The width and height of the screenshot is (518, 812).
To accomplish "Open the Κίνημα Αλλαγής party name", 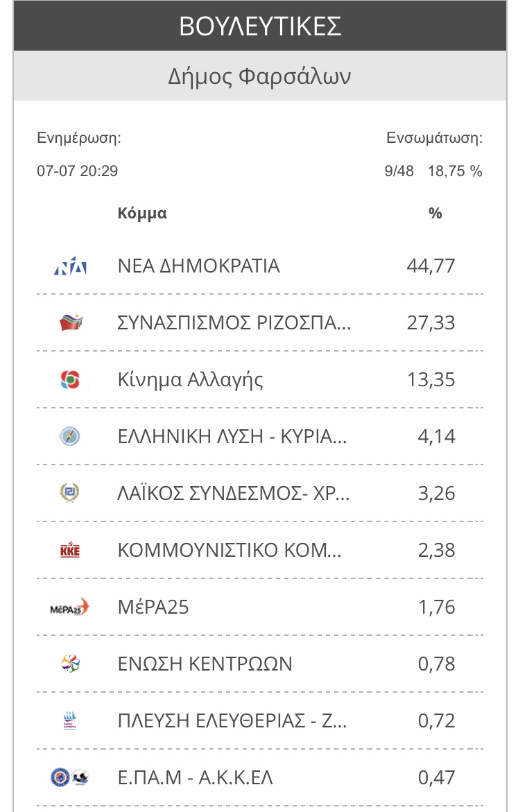I will (x=190, y=380).
